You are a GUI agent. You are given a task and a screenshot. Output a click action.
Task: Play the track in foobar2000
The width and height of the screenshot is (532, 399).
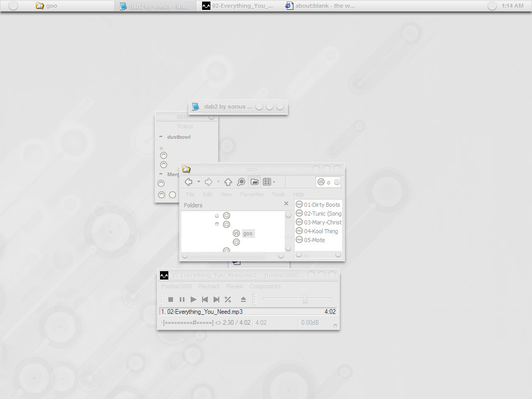click(193, 300)
